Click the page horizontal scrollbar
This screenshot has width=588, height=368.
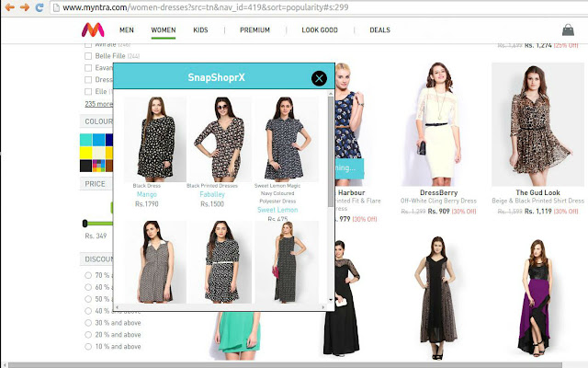(x=285, y=365)
